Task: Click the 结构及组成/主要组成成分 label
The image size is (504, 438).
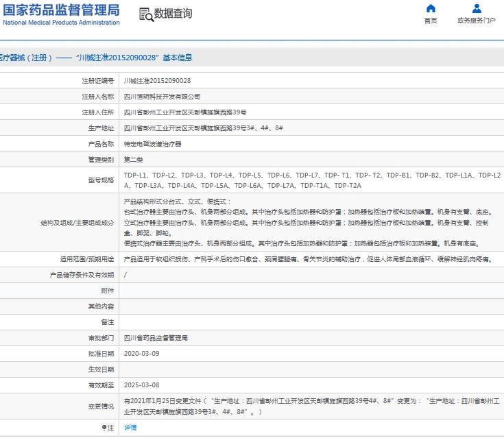Action: [77, 223]
